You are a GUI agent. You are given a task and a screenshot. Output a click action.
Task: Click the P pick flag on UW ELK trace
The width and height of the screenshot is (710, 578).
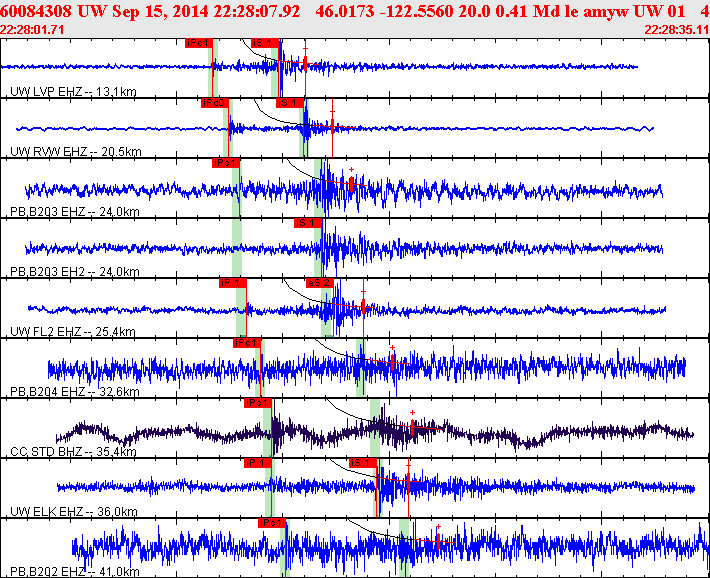(257, 463)
